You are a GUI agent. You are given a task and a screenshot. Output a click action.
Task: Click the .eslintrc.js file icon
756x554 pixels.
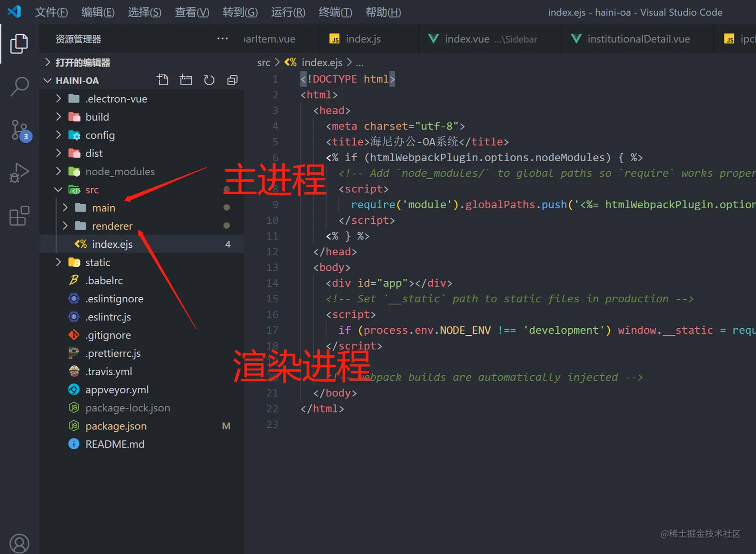[x=74, y=317]
